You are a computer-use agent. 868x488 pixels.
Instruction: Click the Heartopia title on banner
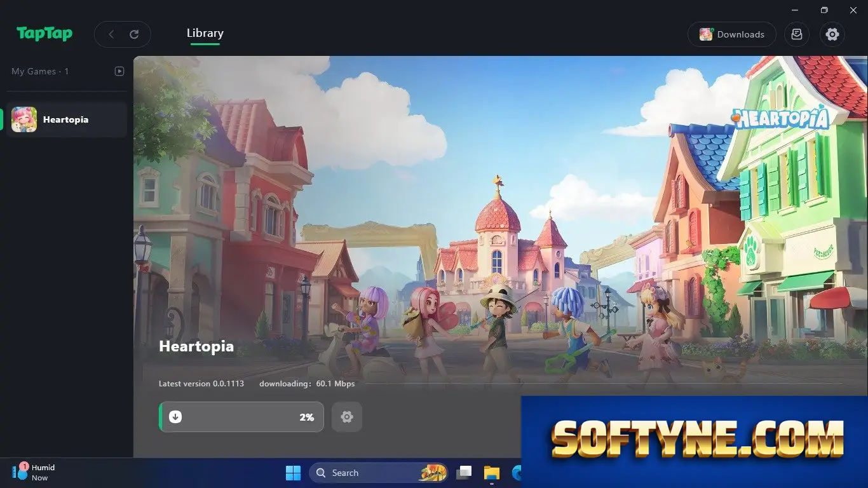coord(196,346)
